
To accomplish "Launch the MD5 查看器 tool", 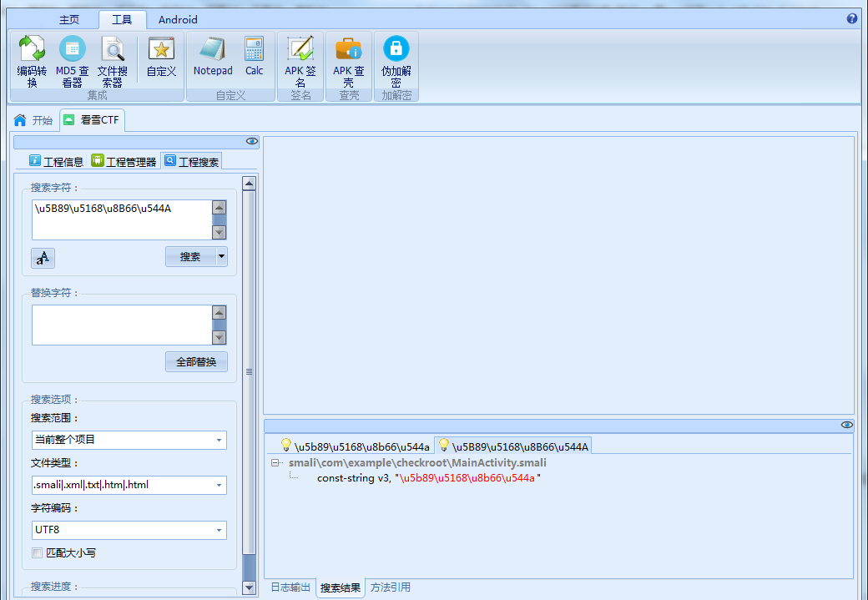I will coord(72,61).
